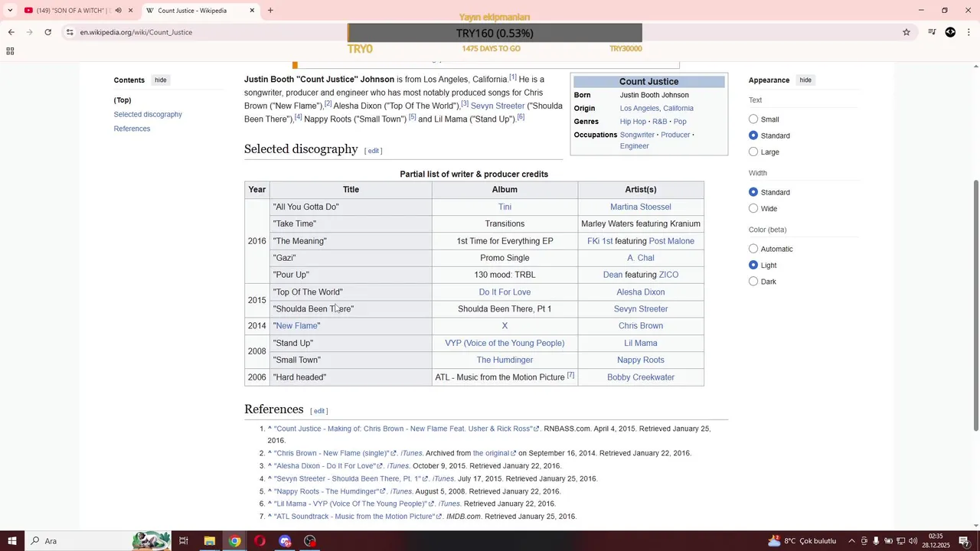Click the TRY160 progress bar overlay
The height and width of the screenshot is (551, 980).
(495, 33)
